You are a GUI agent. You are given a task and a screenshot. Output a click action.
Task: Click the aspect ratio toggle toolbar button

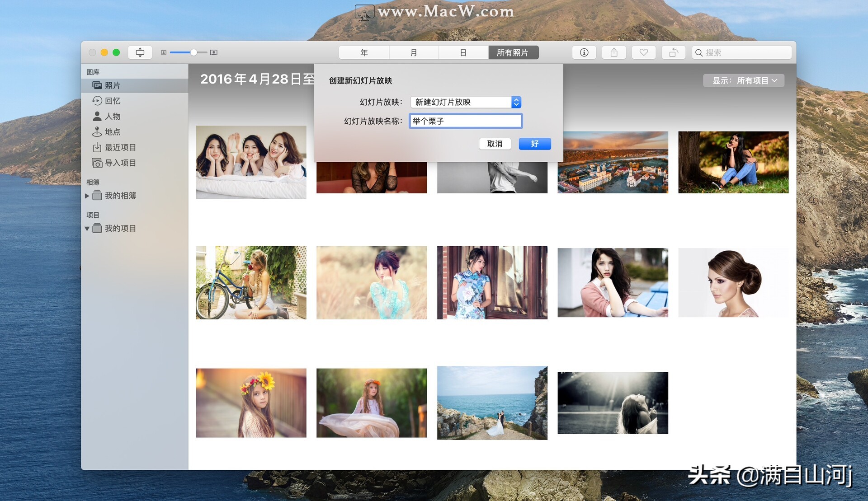pyautogui.click(x=140, y=52)
